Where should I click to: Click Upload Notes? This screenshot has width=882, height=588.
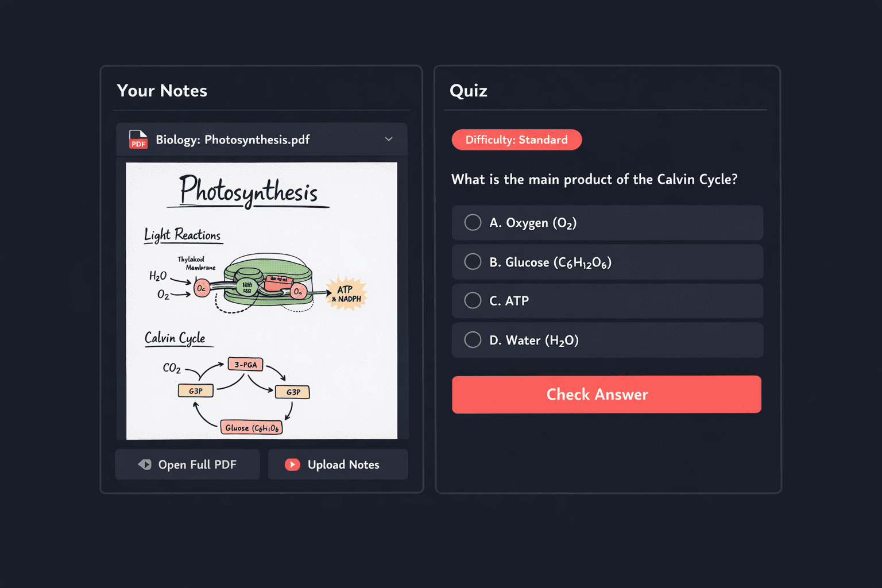(338, 464)
